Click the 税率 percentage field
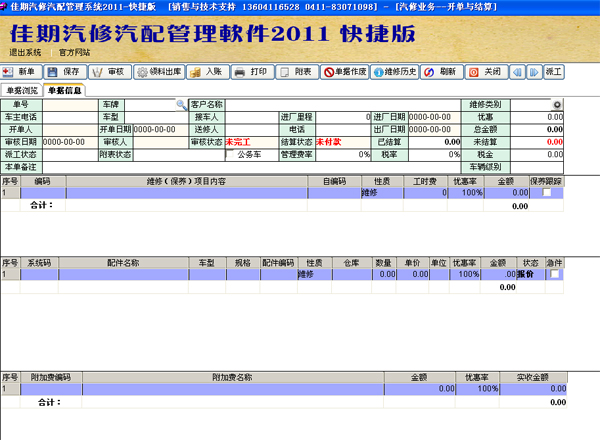Screen dimensions: 600x440 pos(434,155)
